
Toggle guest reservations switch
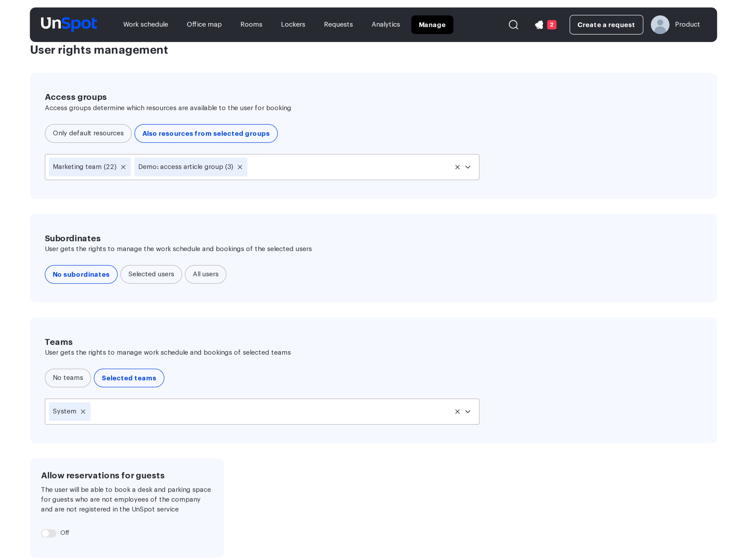point(49,533)
